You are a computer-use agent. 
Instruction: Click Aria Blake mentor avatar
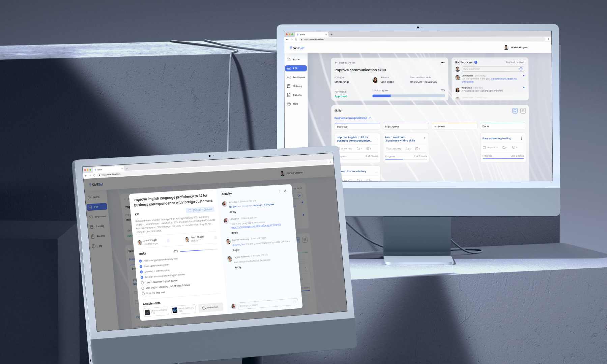(375, 80)
